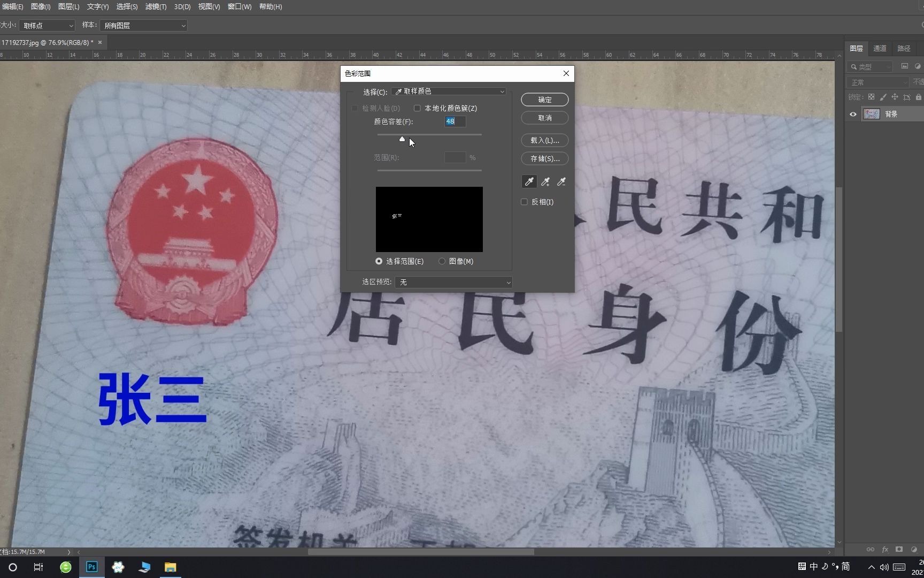Open the layer 类型 filter dropdown

point(870,66)
